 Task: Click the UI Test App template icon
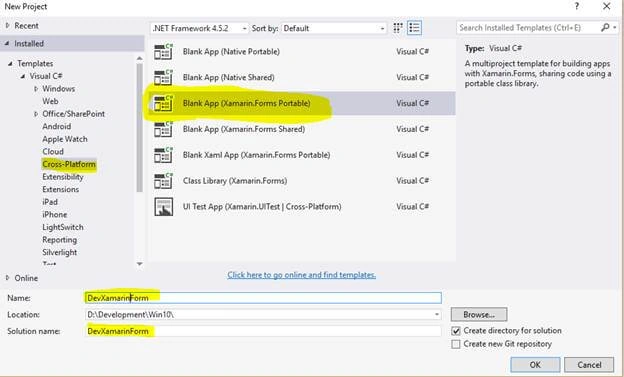[163, 207]
